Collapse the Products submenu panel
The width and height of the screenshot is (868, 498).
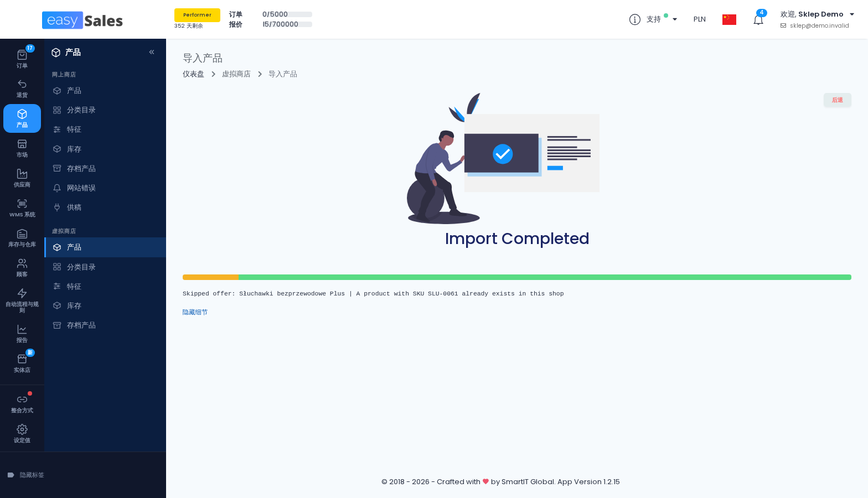tap(152, 52)
